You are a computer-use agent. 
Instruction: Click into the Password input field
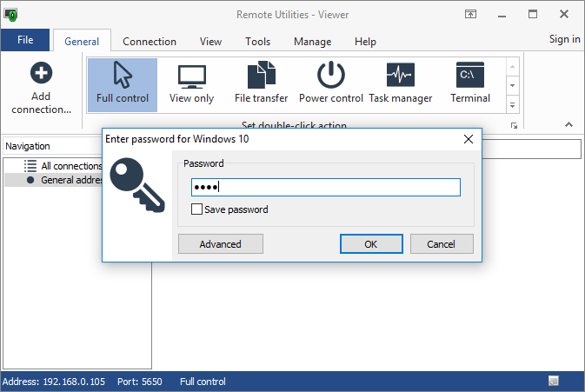(x=325, y=188)
